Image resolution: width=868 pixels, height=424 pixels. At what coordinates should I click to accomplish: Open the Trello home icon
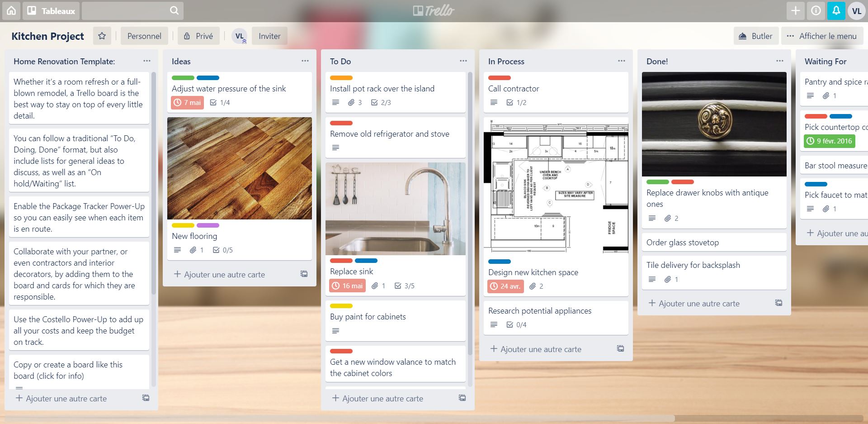11,10
